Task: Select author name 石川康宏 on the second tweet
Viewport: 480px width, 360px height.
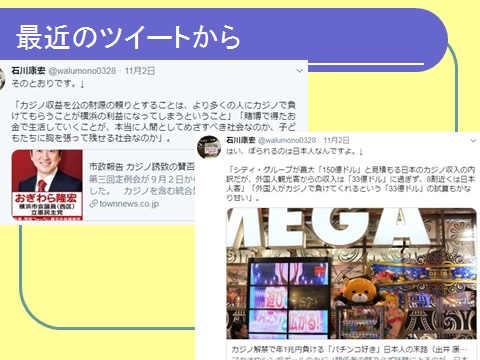Action: [x=241, y=140]
